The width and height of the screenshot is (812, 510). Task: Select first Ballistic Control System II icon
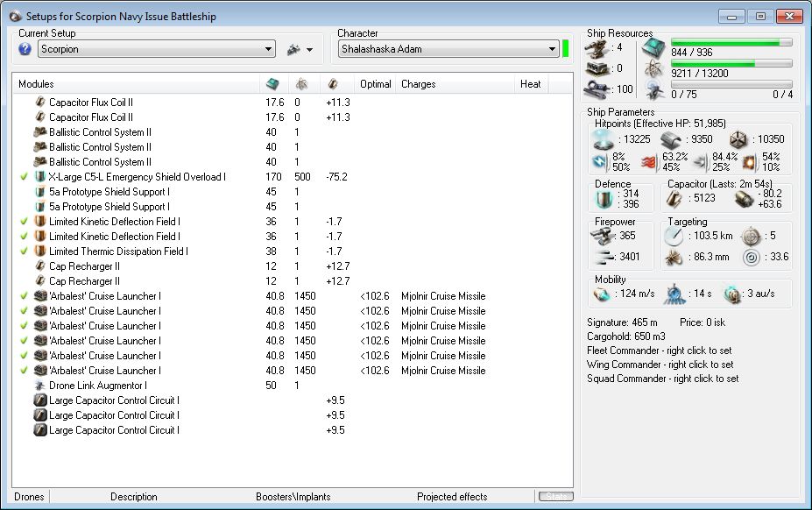pyautogui.click(x=40, y=132)
